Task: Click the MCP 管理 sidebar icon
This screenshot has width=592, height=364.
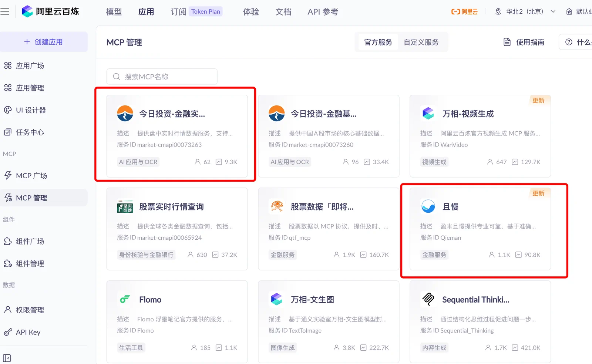Action: pos(8,198)
